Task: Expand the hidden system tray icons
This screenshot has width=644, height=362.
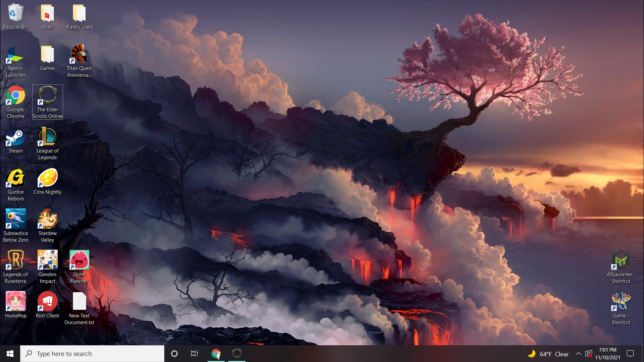Action: pos(579,354)
